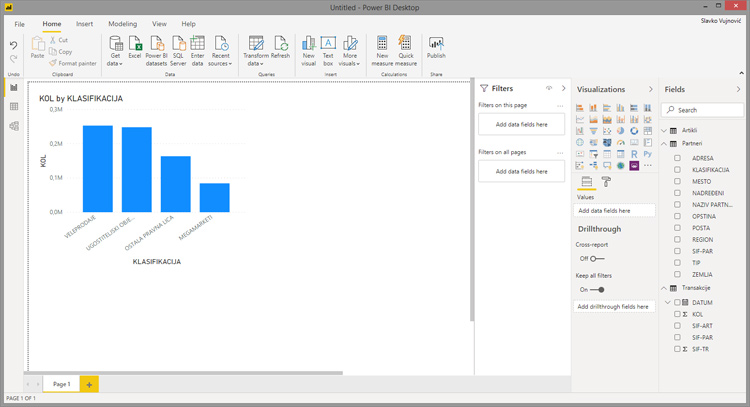
Task: Toggle the Keep all filters switch
Action: [x=597, y=289]
